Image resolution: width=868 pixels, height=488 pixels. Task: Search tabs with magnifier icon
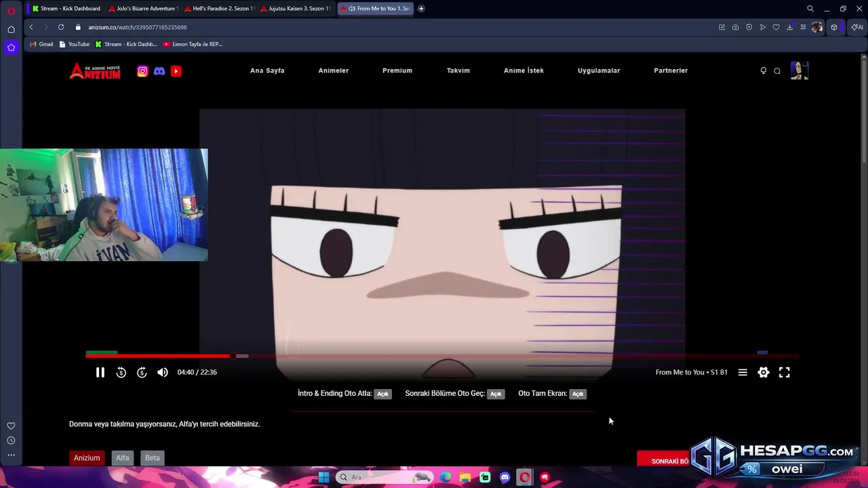point(810,9)
